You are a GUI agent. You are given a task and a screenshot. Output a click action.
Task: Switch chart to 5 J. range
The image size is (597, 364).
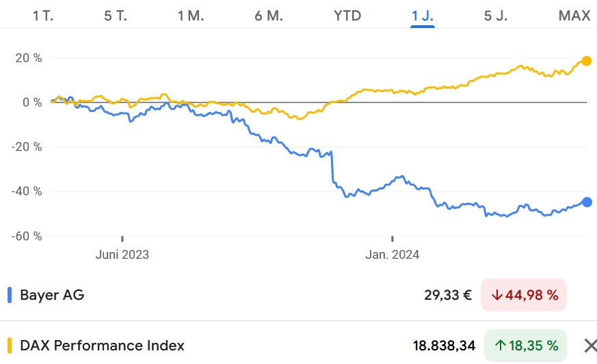tap(496, 16)
